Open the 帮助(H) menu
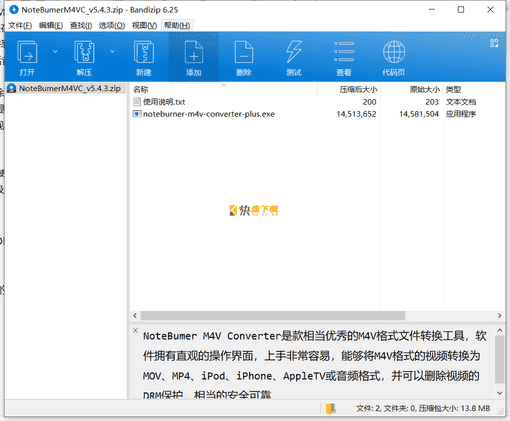The width and height of the screenshot is (510, 421). pos(177,25)
